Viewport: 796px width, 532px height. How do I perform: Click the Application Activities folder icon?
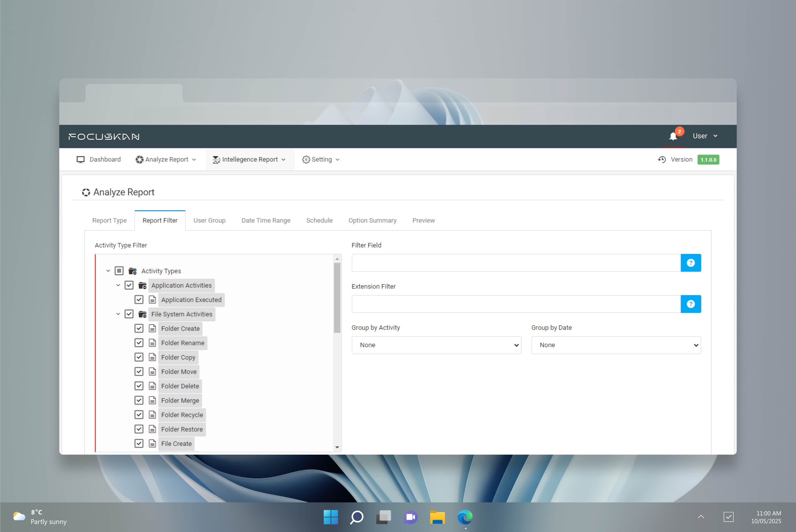143,285
